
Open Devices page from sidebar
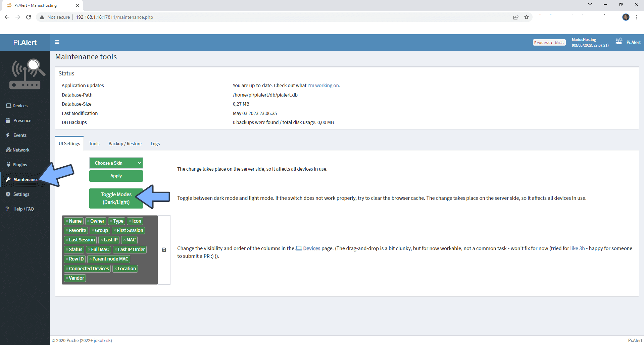[x=17, y=106]
